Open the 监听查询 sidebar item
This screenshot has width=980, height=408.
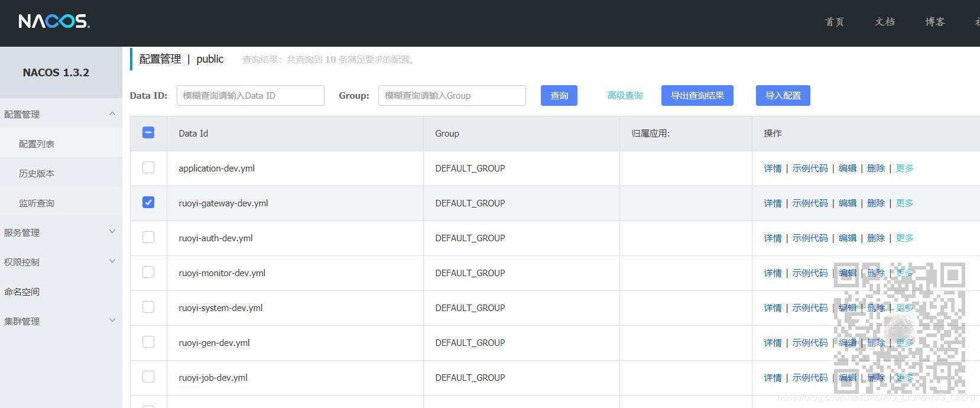pos(61,203)
